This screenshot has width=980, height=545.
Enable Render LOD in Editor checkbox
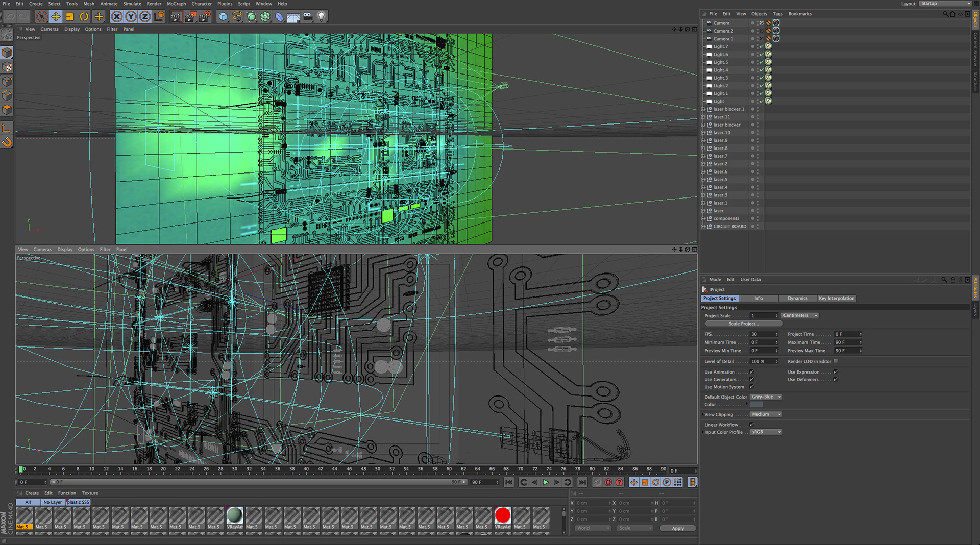click(836, 361)
